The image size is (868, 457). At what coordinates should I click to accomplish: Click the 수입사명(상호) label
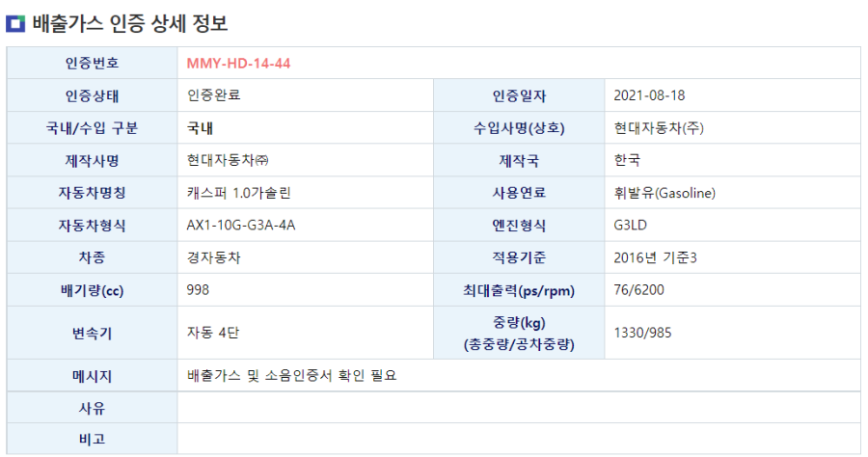519,128
